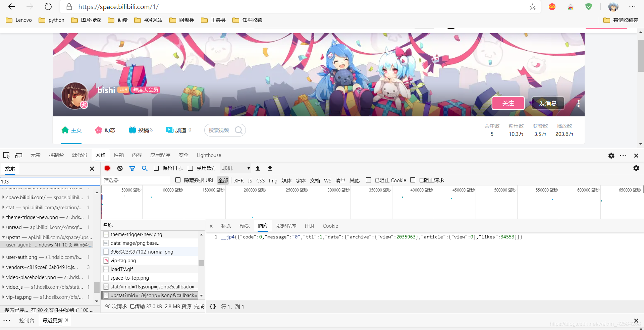Reload the page with refresh icon

pos(48,7)
